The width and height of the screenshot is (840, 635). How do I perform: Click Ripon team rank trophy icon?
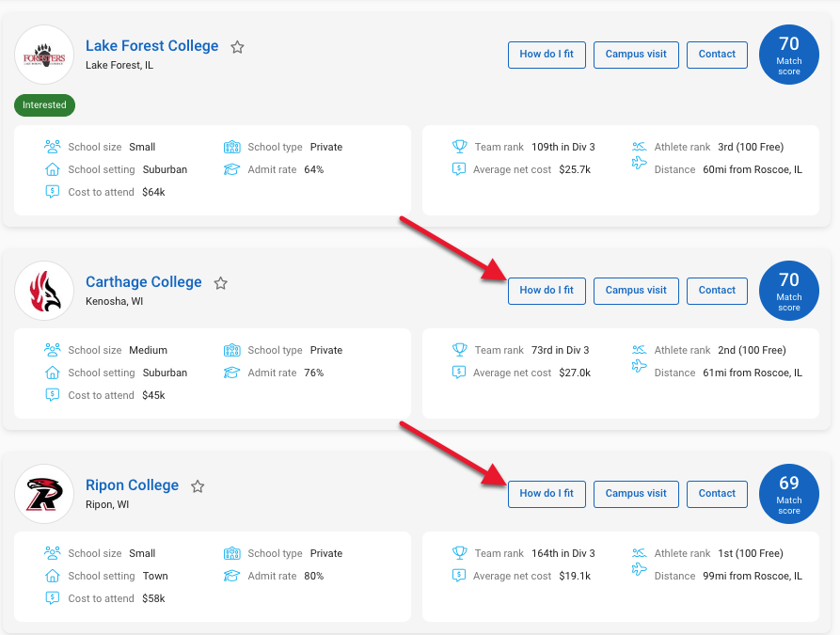click(460, 552)
